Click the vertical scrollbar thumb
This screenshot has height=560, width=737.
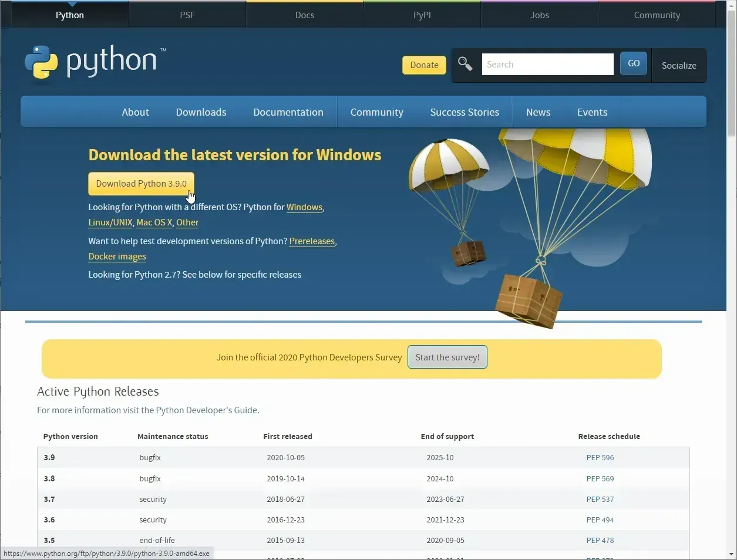pos(732,74)
